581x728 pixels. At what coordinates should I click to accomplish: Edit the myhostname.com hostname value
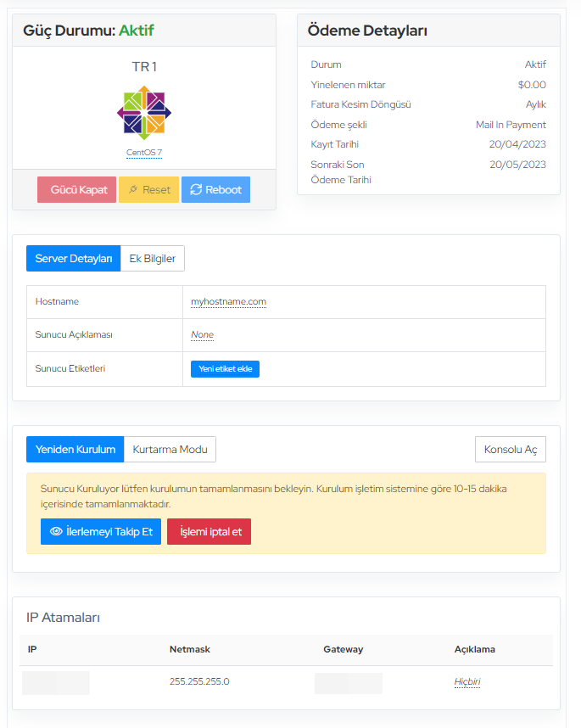pyautogui.click(x=228, y=301)
